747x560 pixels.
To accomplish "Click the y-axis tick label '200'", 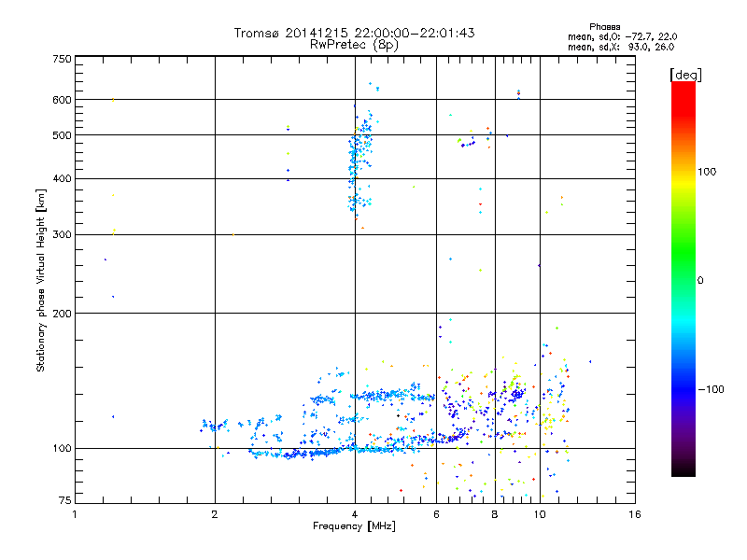I will [x=62, y=314].
